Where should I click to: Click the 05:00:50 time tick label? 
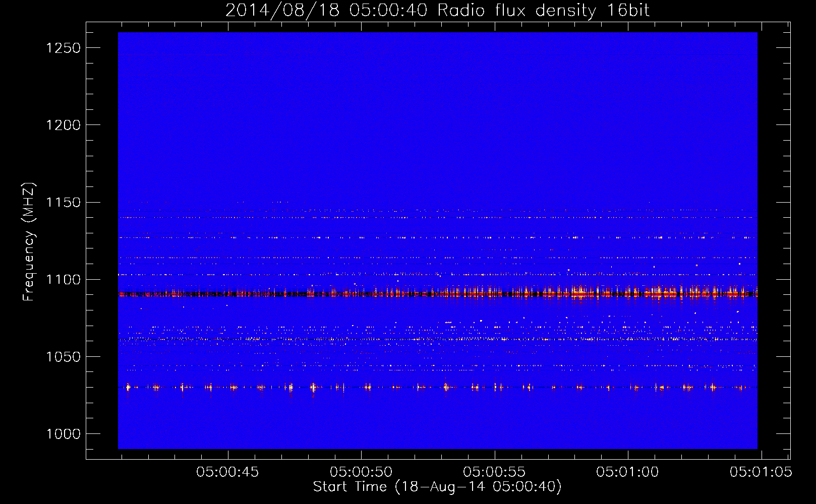click(361, 472)
